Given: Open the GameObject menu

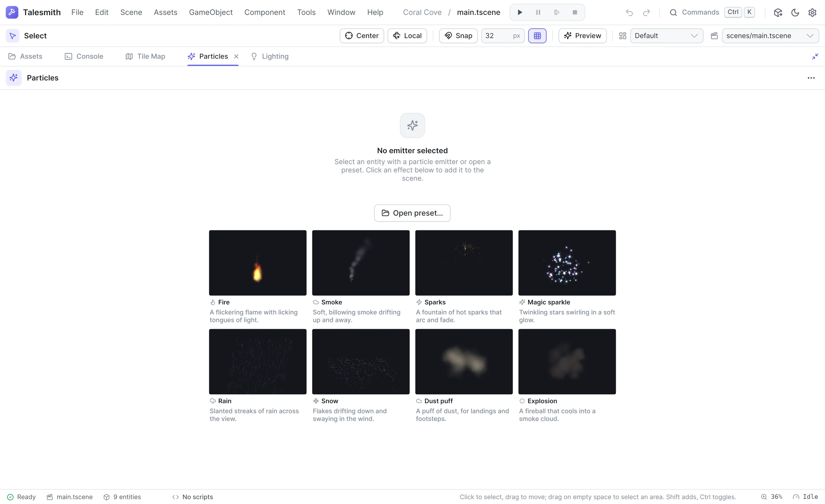Looking at the screenshot, I should (x=211, y=12).
